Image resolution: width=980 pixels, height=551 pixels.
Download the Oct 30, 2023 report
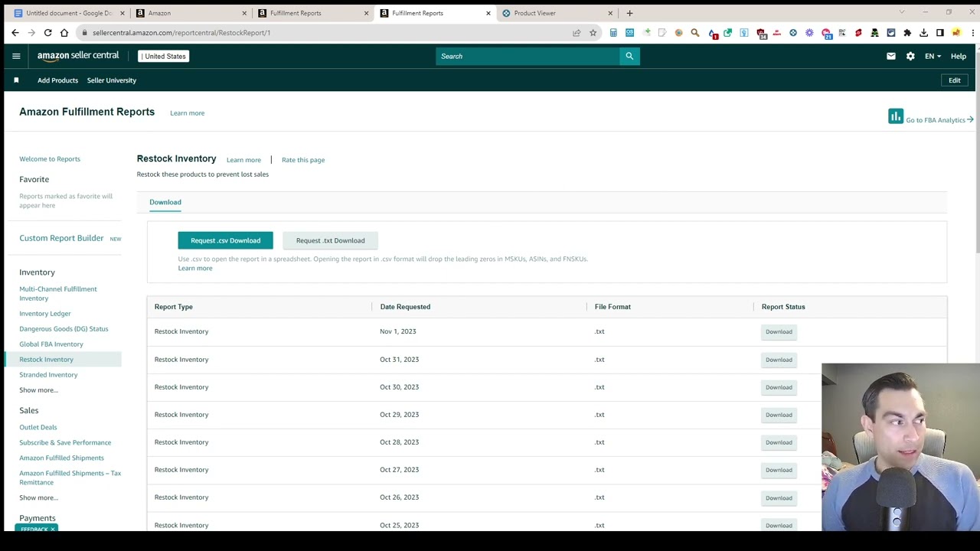pyautogui.click(x=779, y=387)
